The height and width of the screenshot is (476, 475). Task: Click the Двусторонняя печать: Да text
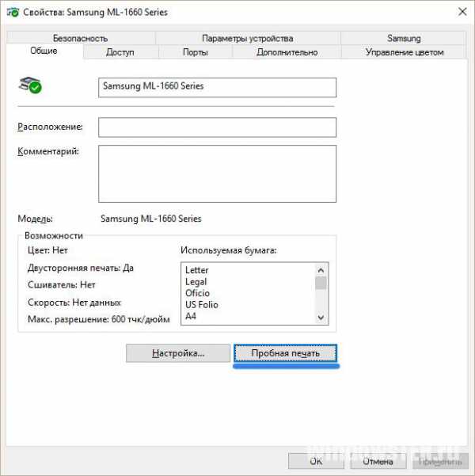(81, 268)
